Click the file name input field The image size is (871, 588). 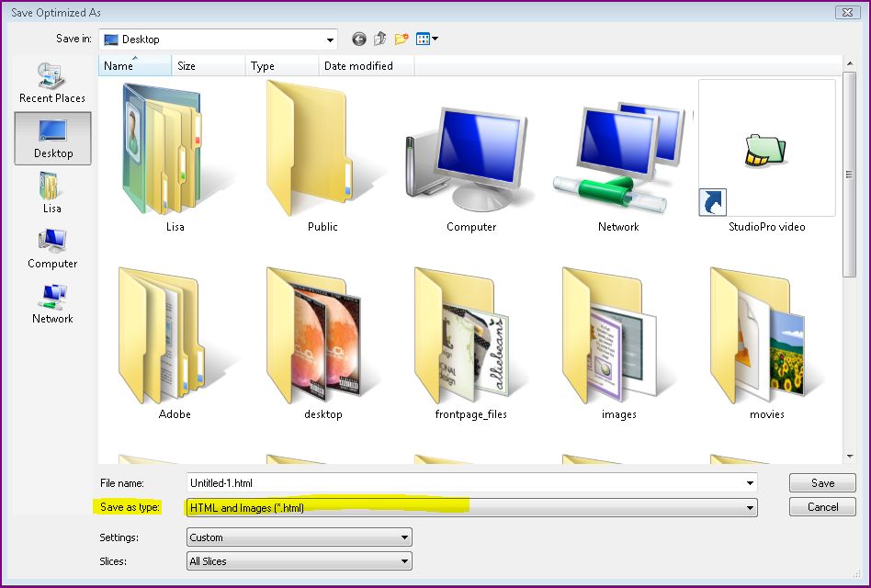[x=413, y=482]
